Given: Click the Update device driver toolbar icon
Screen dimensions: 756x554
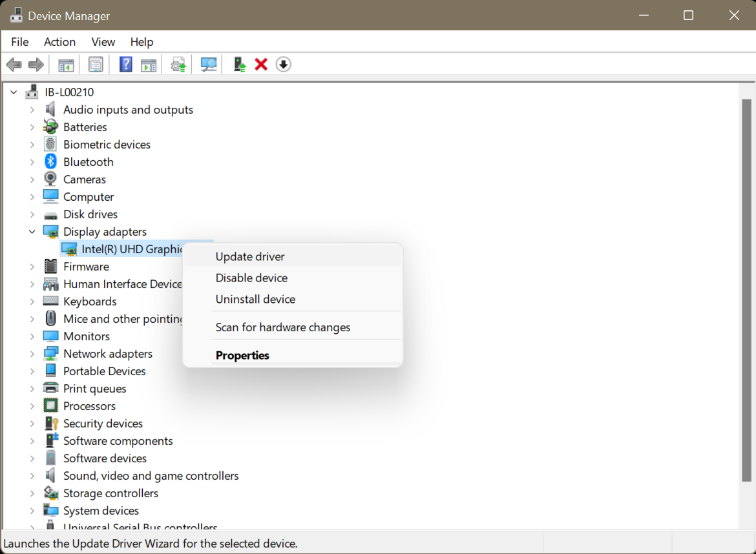Looking at the screenshot, I should pyautogui.click(x=178, y=65).
